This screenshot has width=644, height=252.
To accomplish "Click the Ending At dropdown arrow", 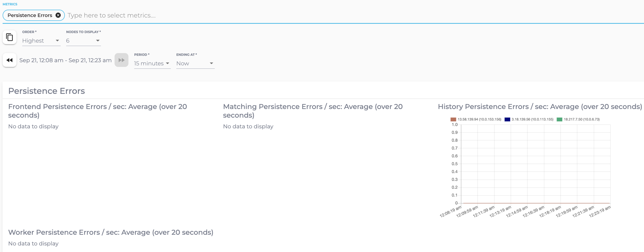I will 211,64.
